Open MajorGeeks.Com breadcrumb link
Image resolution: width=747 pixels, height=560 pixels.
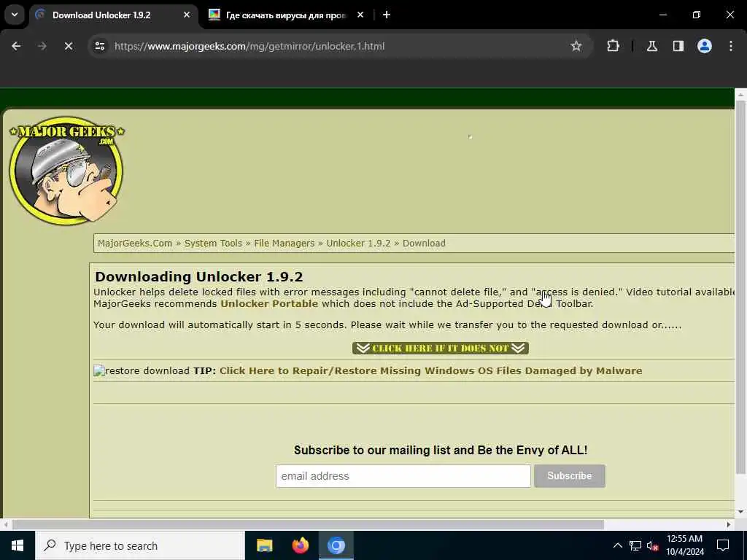pyautogui.click(x=135, y=244)
